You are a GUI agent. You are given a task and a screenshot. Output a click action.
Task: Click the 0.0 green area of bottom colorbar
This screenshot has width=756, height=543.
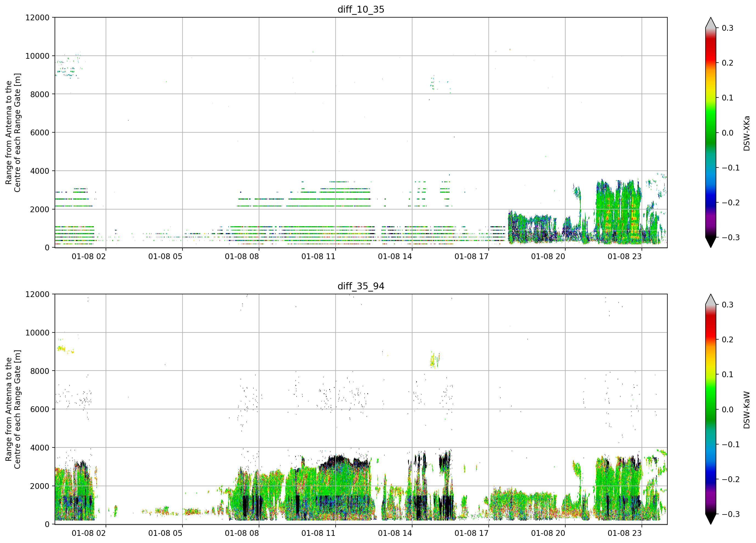click(711, 410)
